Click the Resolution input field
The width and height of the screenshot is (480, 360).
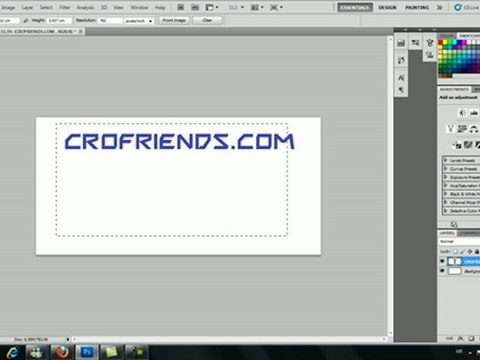(x=110, y=20)
